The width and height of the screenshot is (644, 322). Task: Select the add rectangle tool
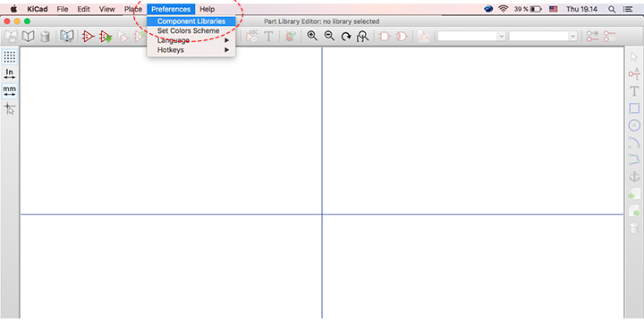click(x=634, y=108)
